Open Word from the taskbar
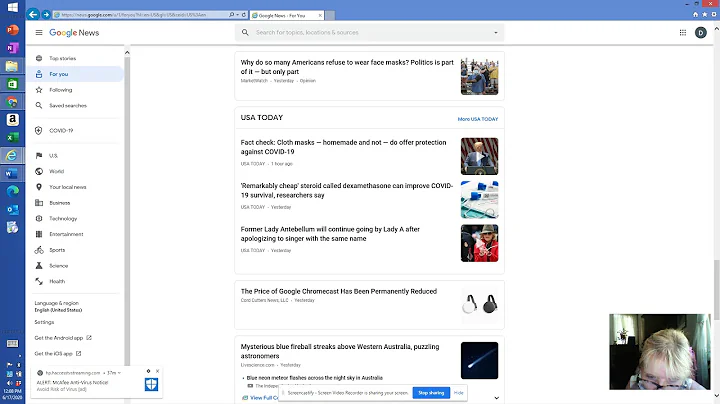The height and width of the screenshot is (404, 720). tap(12, 174)
